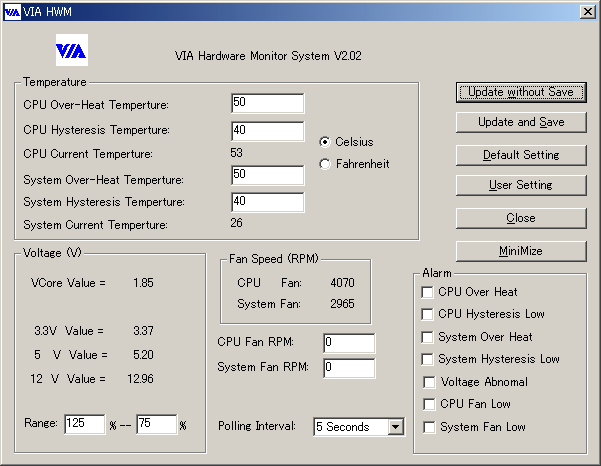
Task: Click the voltage Range 125 field
Action: tap(85, 424)
